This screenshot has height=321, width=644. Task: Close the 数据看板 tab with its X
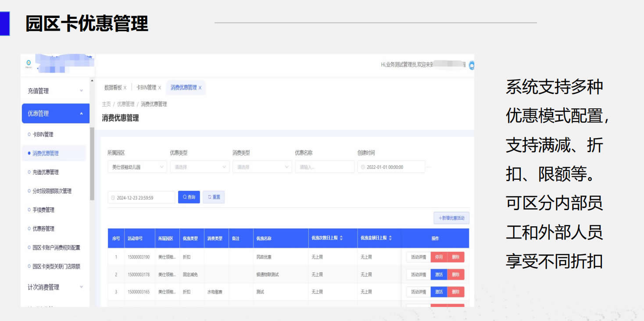click(125, 88)
